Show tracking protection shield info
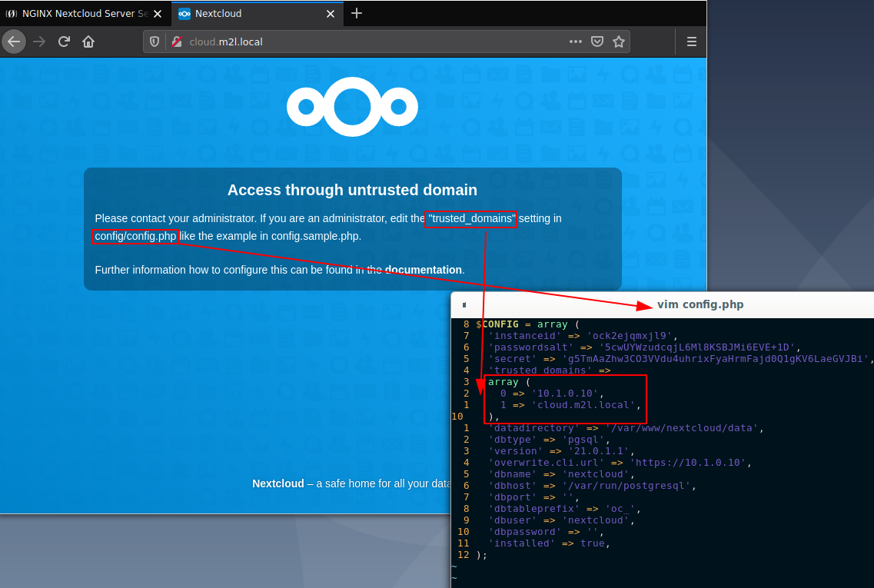The image size is (874, 588). click(155, 42)
